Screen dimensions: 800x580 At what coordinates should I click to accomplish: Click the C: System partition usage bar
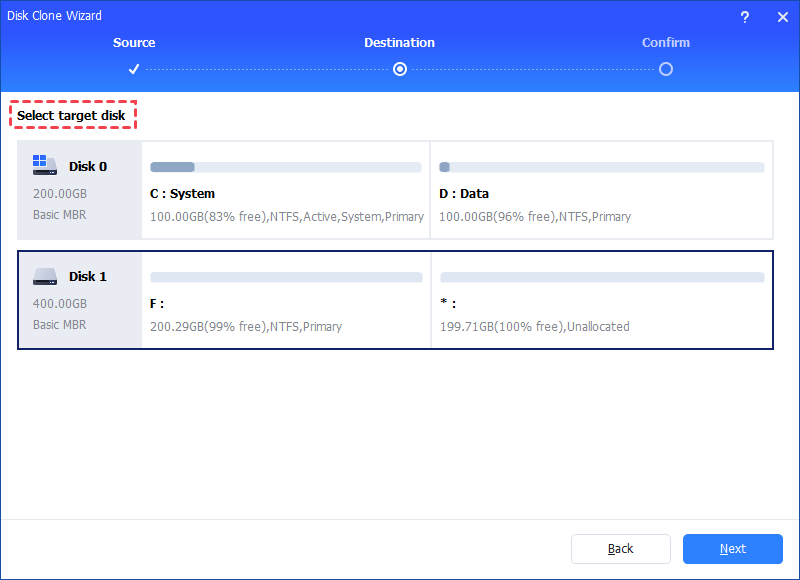coord(285,167)
